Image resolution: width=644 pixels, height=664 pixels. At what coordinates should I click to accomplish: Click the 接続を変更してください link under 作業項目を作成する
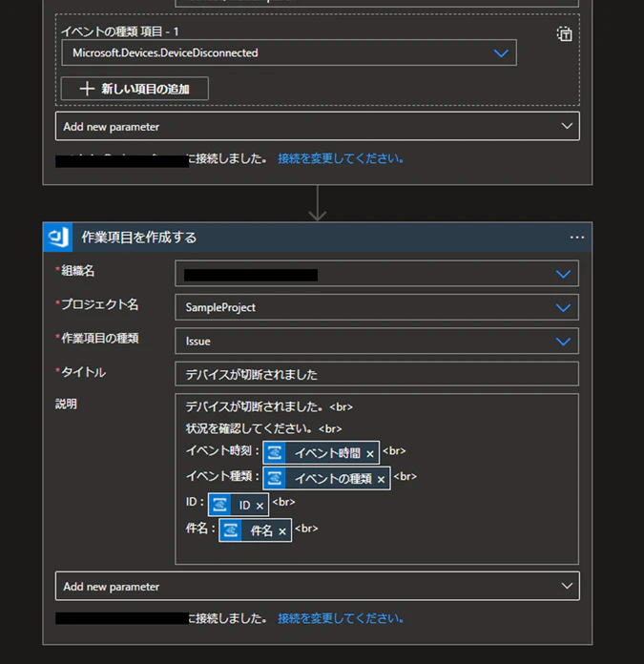(341, 619)
